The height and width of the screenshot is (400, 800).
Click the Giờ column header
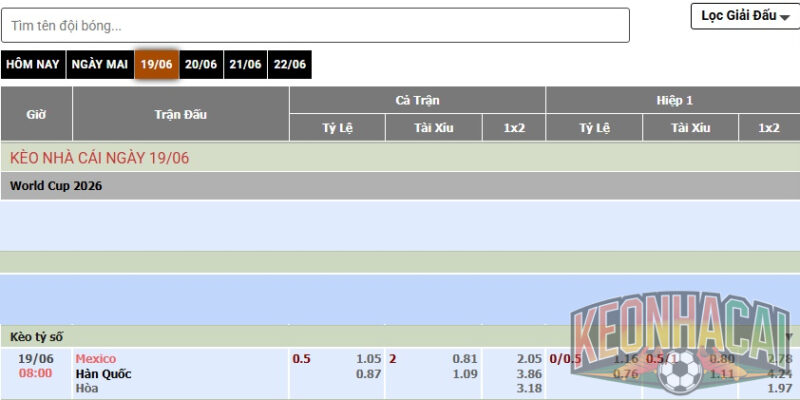pos(36,114)
